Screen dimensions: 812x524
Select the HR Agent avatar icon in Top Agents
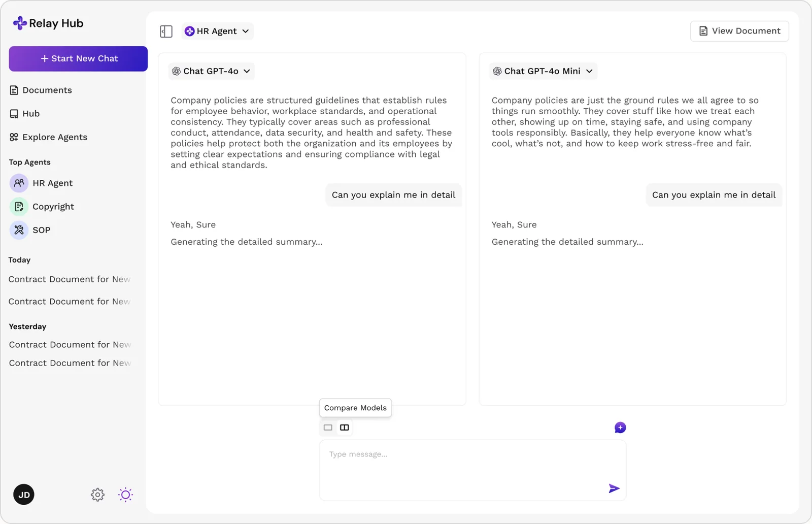[x=19, y=183]
